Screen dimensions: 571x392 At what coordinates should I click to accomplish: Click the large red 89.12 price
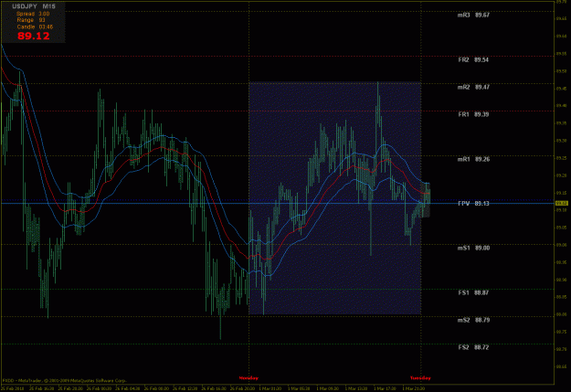[x=33, y=36]
